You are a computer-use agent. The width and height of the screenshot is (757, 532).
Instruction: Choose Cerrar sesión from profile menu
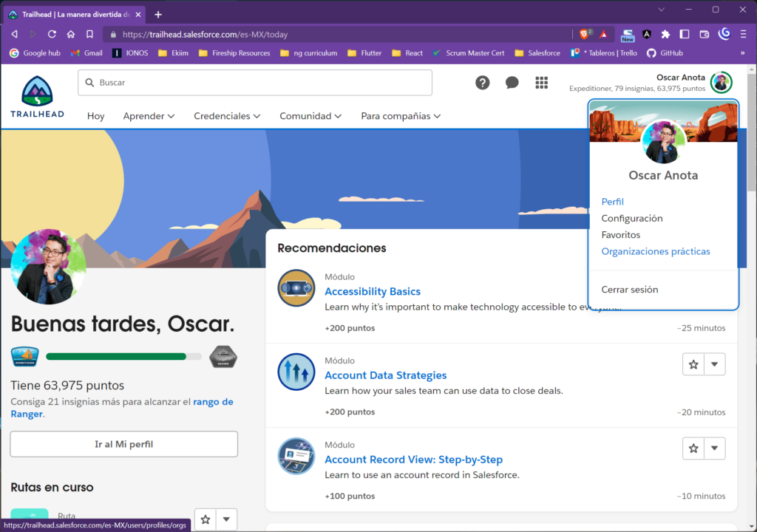coord(629,290)
